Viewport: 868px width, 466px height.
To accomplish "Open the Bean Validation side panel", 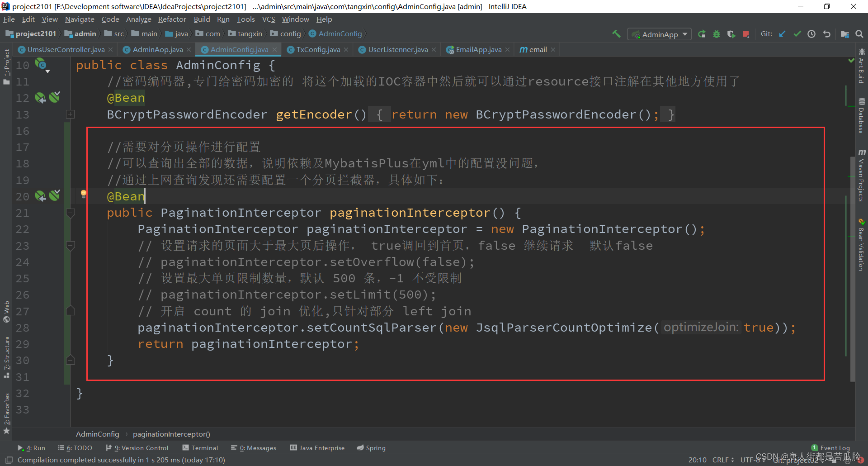I will [862, 245].
